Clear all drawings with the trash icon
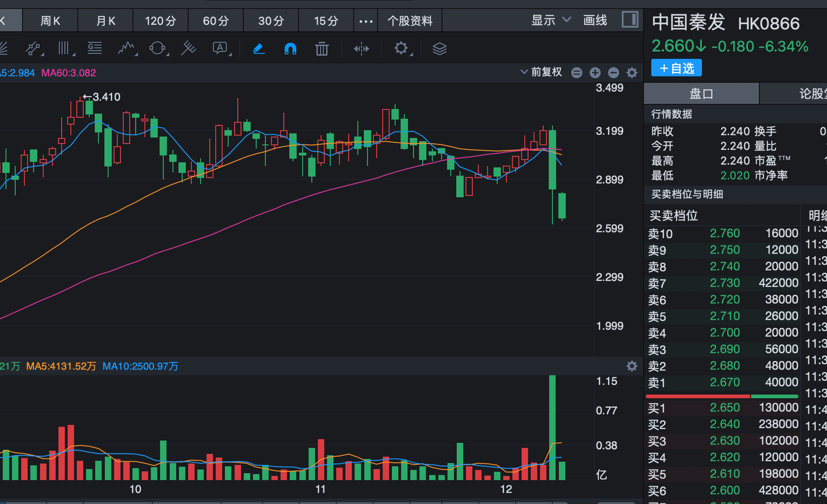Image resolution: width=827 pixels, height=504 pixels. coord(322,48)
